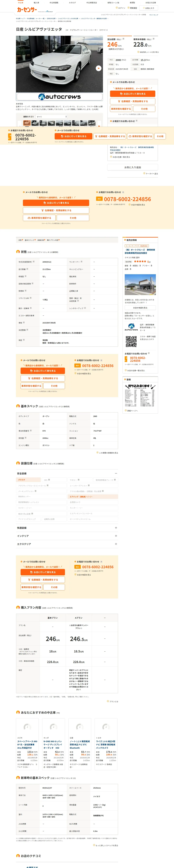Click the QR code in shop sidebar

click(131, 342)
